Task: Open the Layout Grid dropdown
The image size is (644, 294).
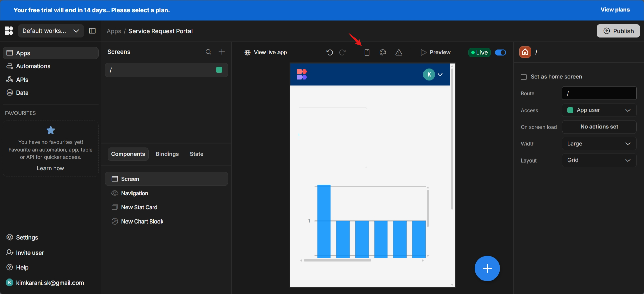Action: coord(599,160)
